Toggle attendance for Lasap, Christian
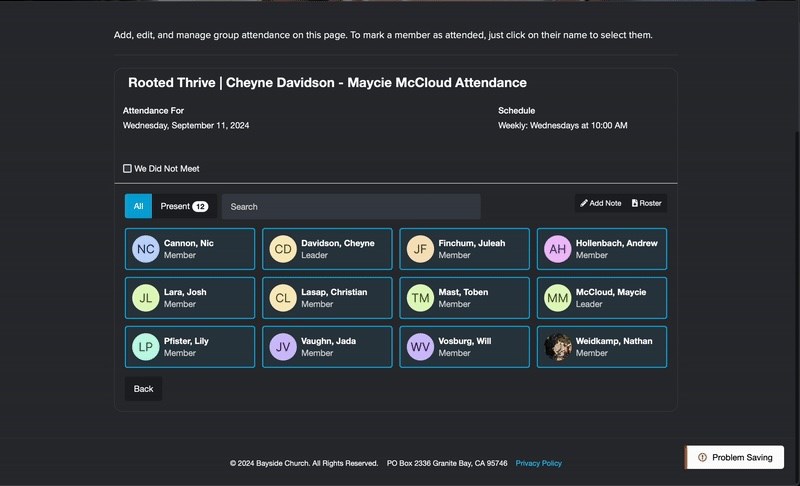The image size is (800, 486). point(327,298)
